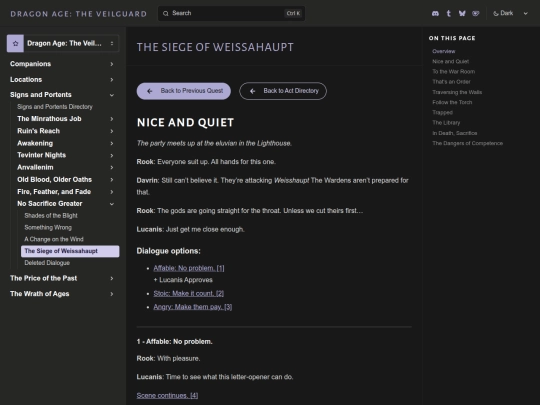The image size is (540, 405).
Task: Expand the Locations section chevron
Action: (112, 80)
